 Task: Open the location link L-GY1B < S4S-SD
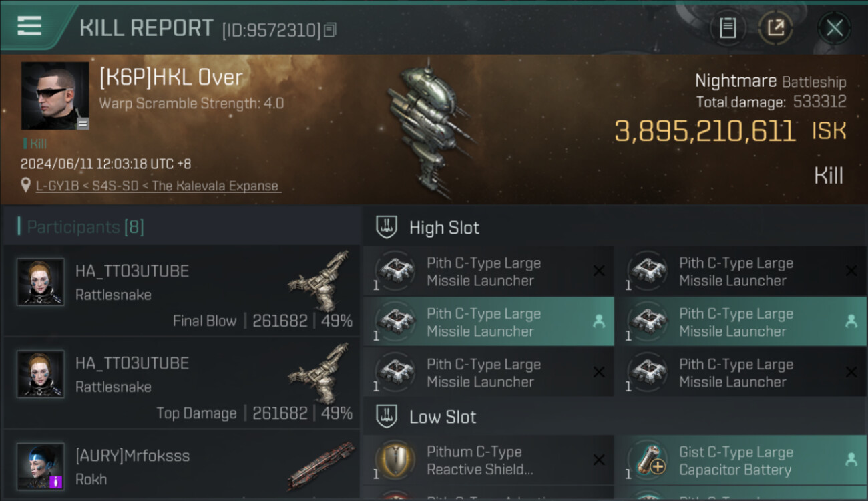click(157, 186)
